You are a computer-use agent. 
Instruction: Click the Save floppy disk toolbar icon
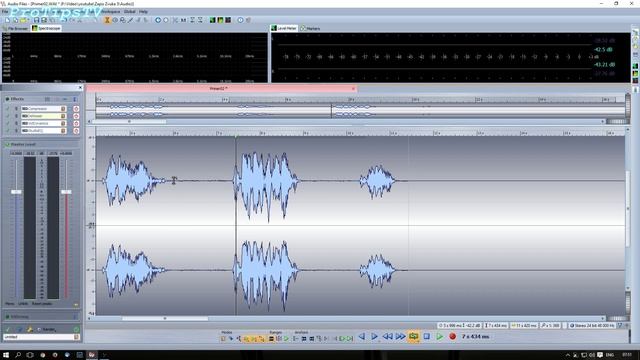(x=36, y=20)
